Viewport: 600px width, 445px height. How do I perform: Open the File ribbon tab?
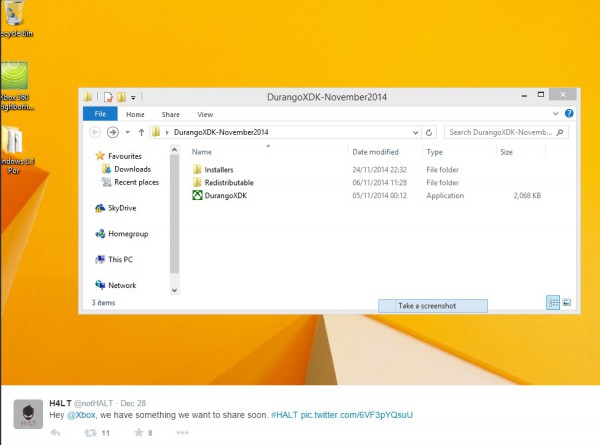100,114
